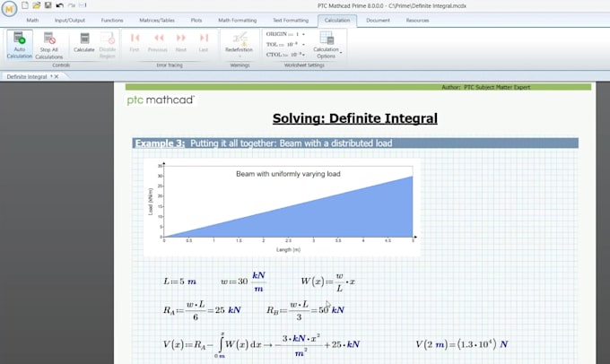Click the Author: PTC Subject Matter Expert text

(x=486, y=87)
